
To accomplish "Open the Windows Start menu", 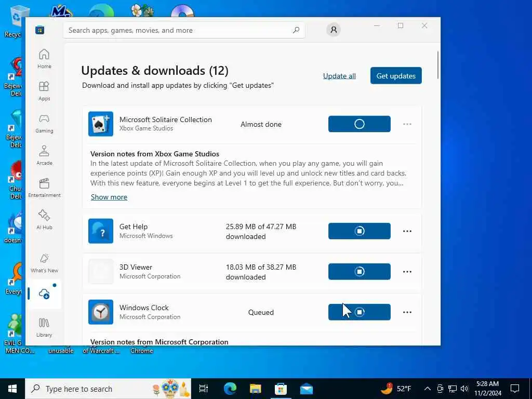I will tap(12, 389).
